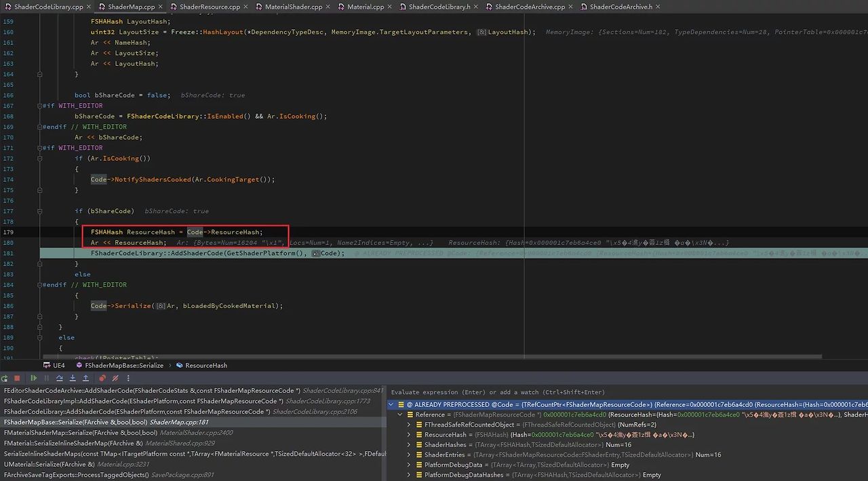Screen dimensions: 868x481
Task: Close the ShaderCodeLibrary.h tab
Action: (477, 7)
